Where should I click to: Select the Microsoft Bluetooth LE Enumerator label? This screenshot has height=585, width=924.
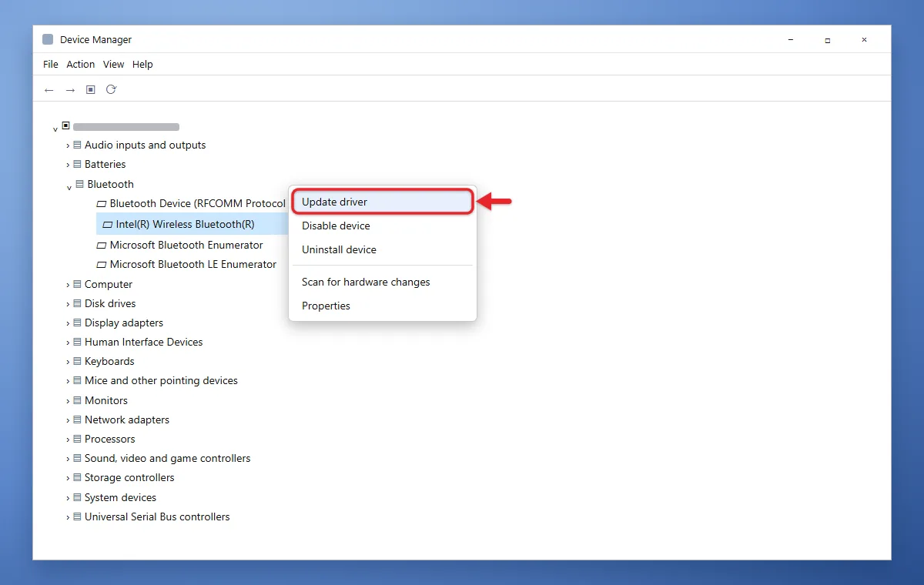[193, 264]
